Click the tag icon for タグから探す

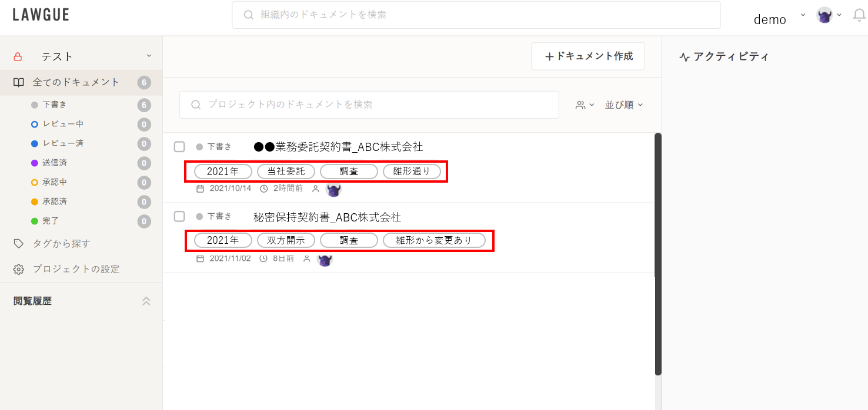pos(19,243)
